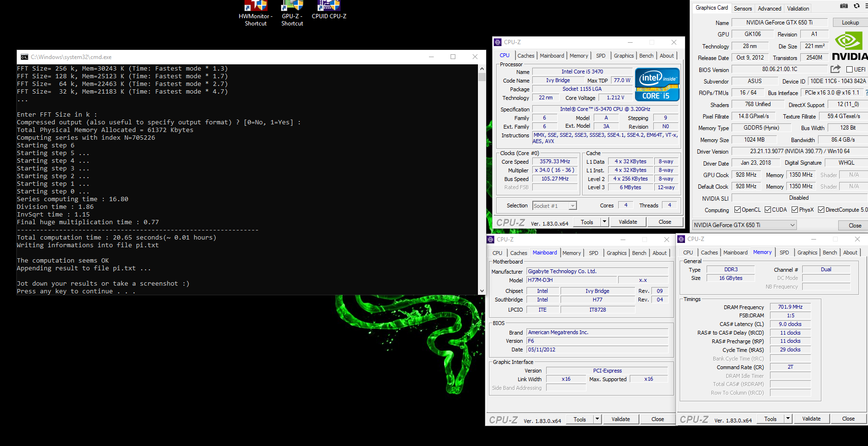The height and width of the screenshot is (446, 868).
Task: Click the BIOS date 05/11/2012 field
Action: pyautogui.click(x=597, y=350)
